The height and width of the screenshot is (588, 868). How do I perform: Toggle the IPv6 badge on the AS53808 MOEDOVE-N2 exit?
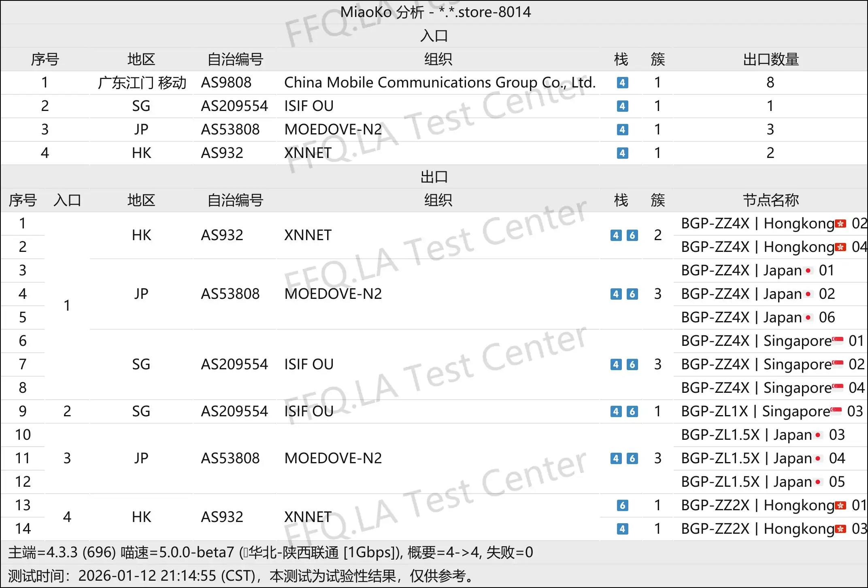coord(632,294)
